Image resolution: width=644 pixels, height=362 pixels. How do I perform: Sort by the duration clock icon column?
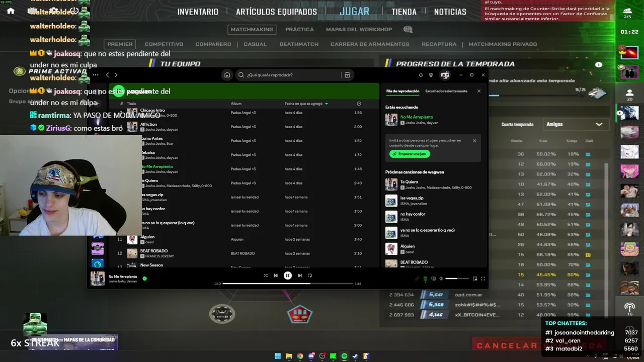pos(359,104)
